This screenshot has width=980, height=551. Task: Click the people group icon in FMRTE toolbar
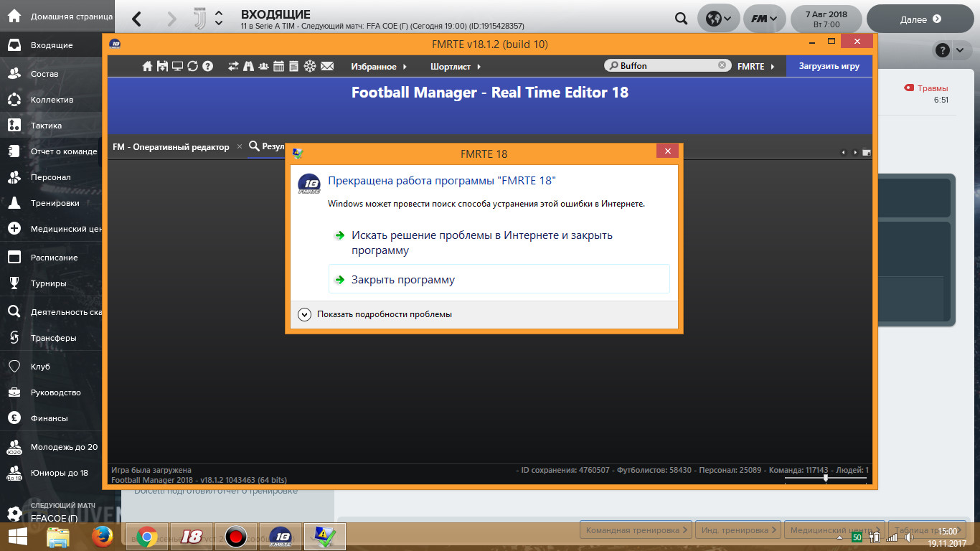pos(263,66)
